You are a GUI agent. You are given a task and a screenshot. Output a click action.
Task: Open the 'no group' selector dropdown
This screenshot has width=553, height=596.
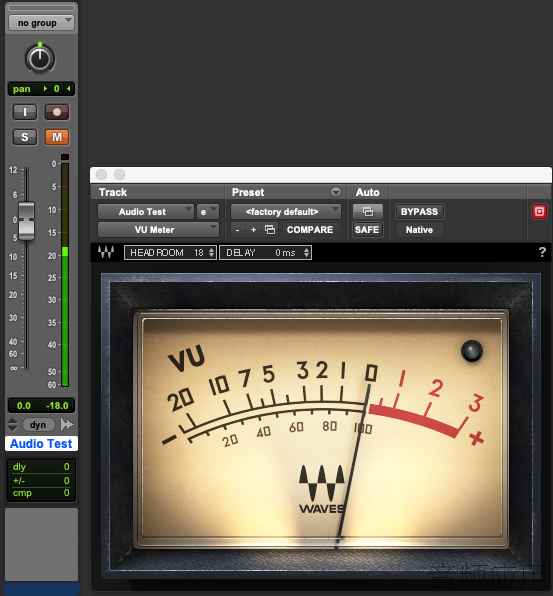coord(41,23)
